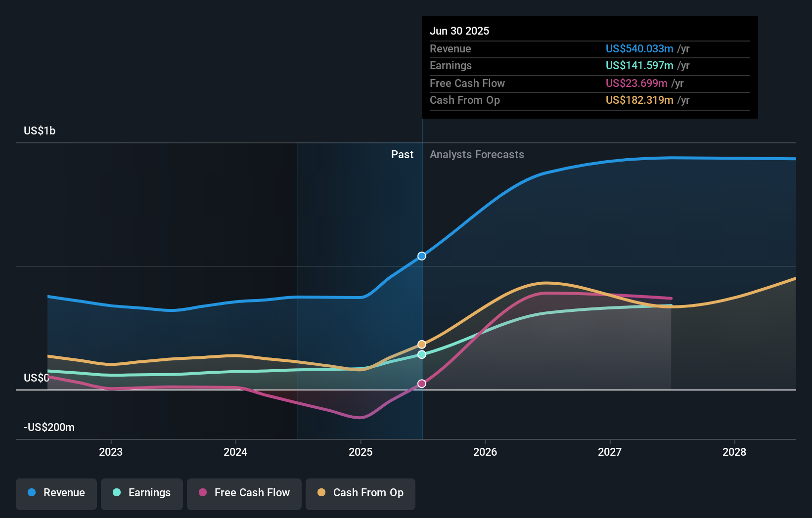Click the 2027 label on the time axis
812x518 pixels.
pos(610,452)
